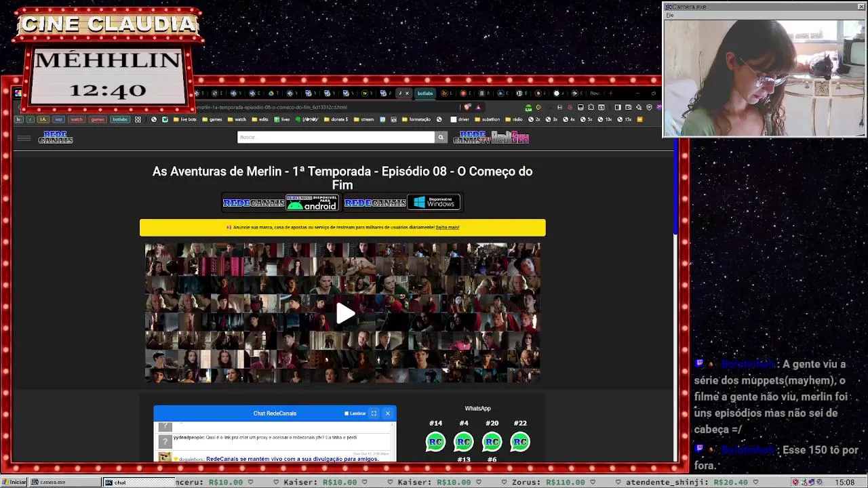
Task: Open the Windows app download banner
Action: tap(402, 203)
